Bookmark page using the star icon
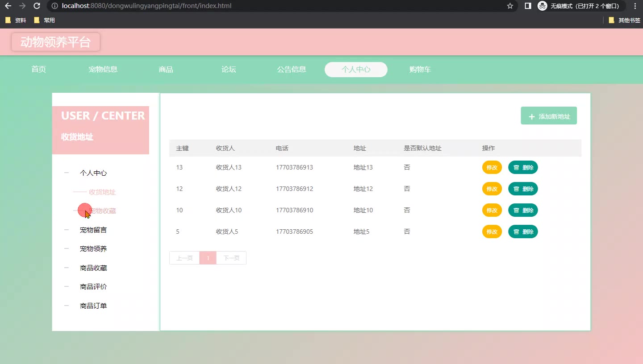Screen dimensions: 643x364 pyautogui.click(x=510, y=6)
